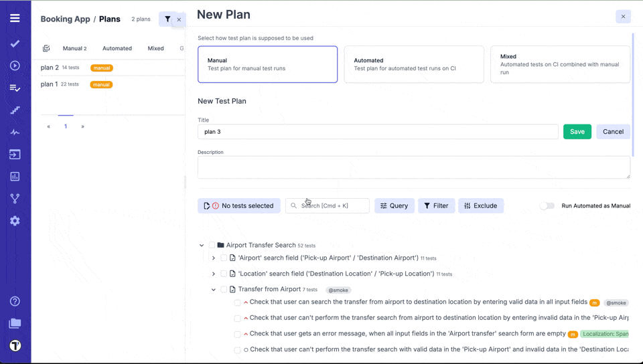
Task: Open the Analytics chart icon in the sidebar
Action: click(x=15, y=177)
